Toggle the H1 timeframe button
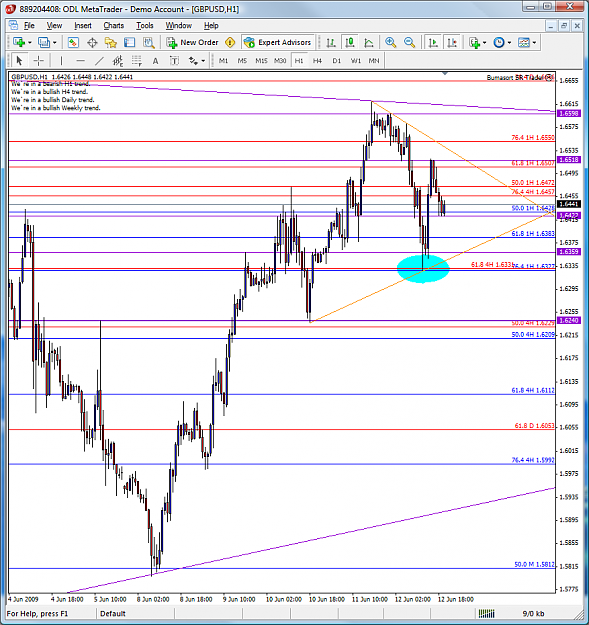This screenshot has height=625, width=589. 299,61
